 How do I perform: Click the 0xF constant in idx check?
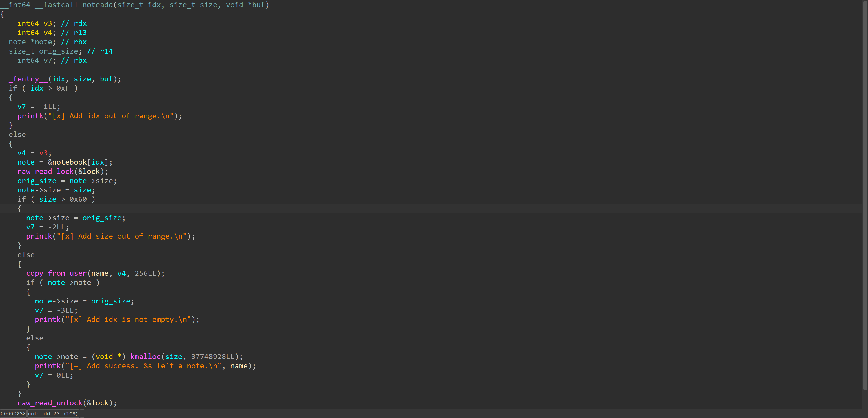[x=63, y=88]
